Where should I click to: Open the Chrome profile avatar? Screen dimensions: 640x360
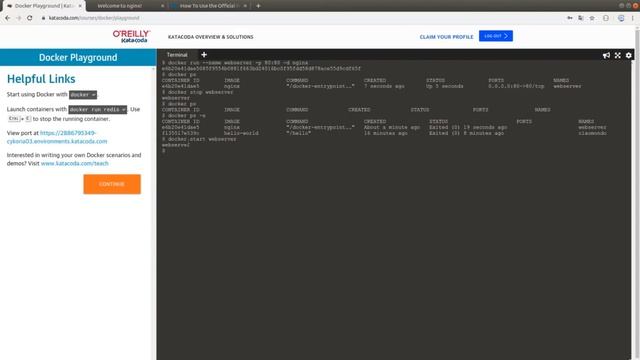621,18
